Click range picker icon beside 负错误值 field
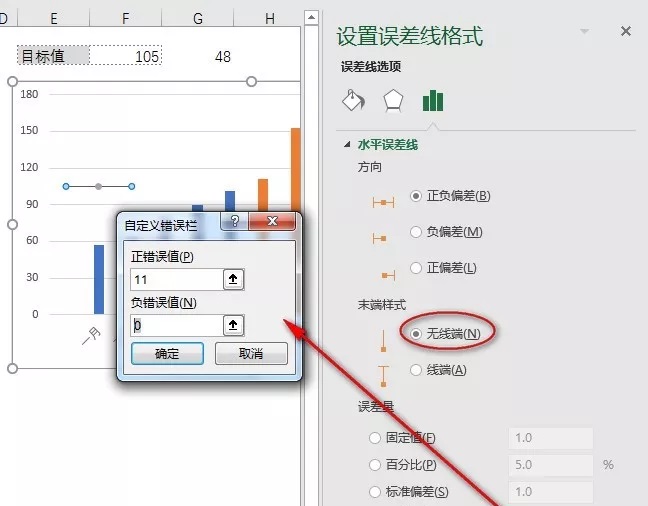The width and height of the screenshot is (648, 506). (x=234, y=325)
